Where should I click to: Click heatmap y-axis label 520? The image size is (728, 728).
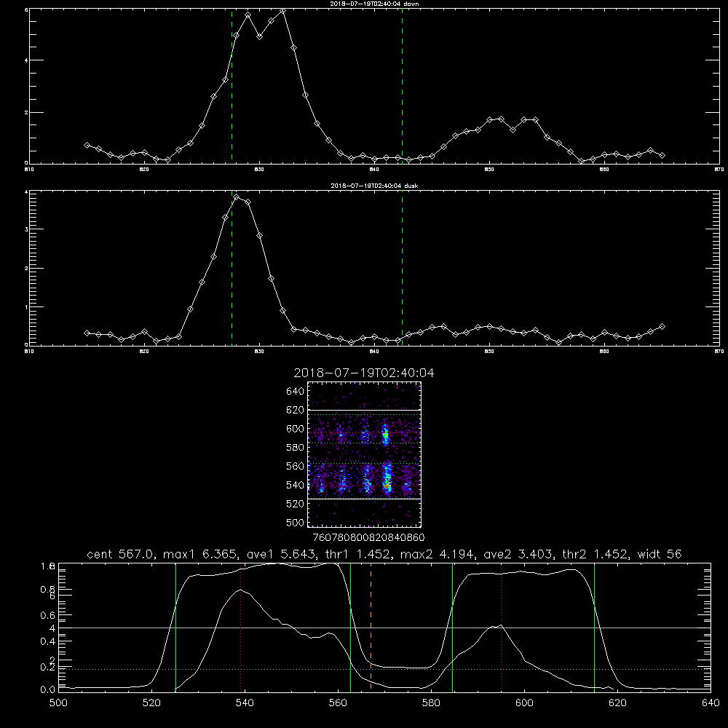(x=296, y=504)
